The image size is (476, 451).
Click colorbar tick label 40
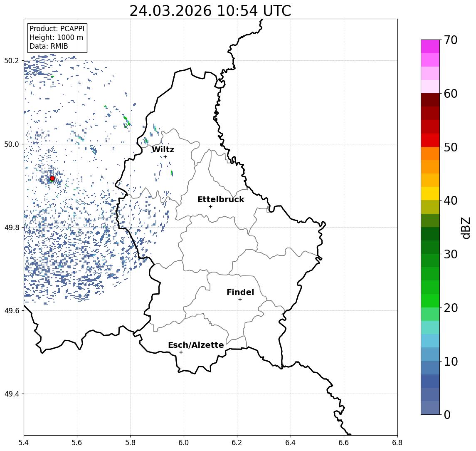click(451, 201)
